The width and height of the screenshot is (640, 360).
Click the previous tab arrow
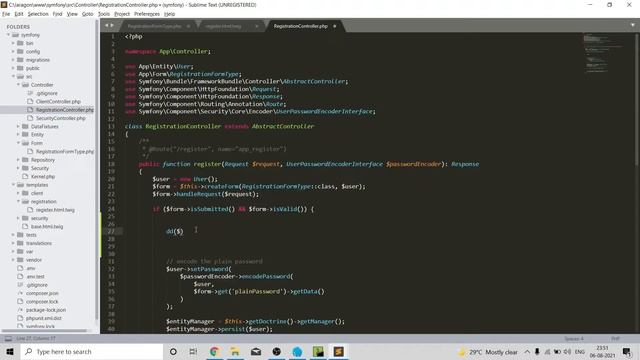tap(107, 25)
